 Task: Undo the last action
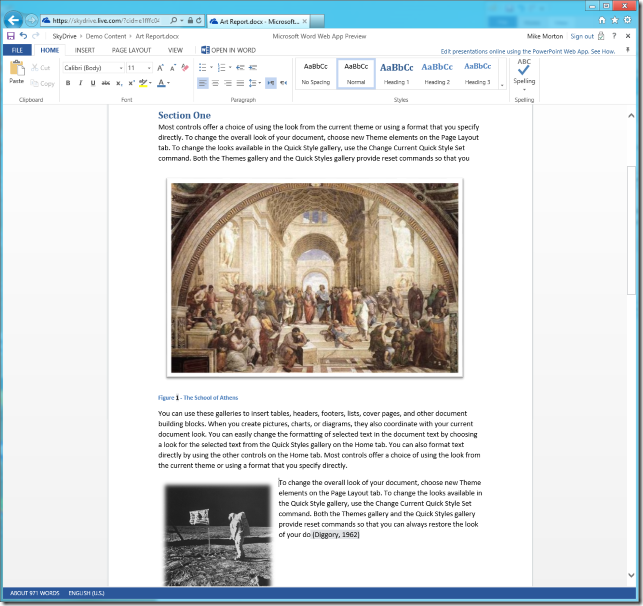point(22,36)
